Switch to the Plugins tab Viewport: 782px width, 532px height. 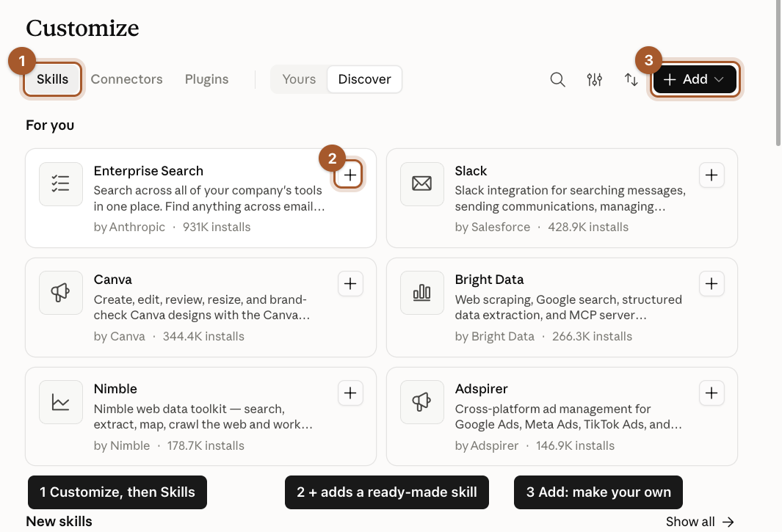pyautogui.click(x=206, y=79)
